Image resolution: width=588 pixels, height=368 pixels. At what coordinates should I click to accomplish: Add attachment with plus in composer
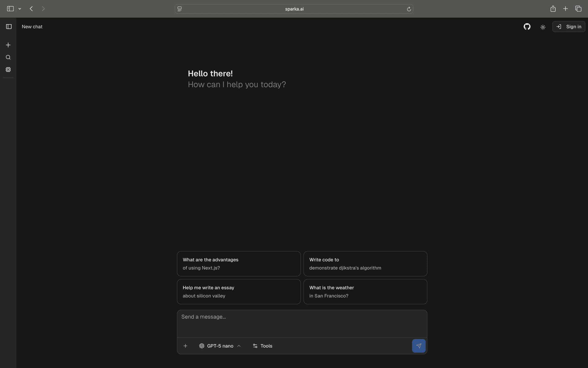pyautogui.click(x=185, y=346)
